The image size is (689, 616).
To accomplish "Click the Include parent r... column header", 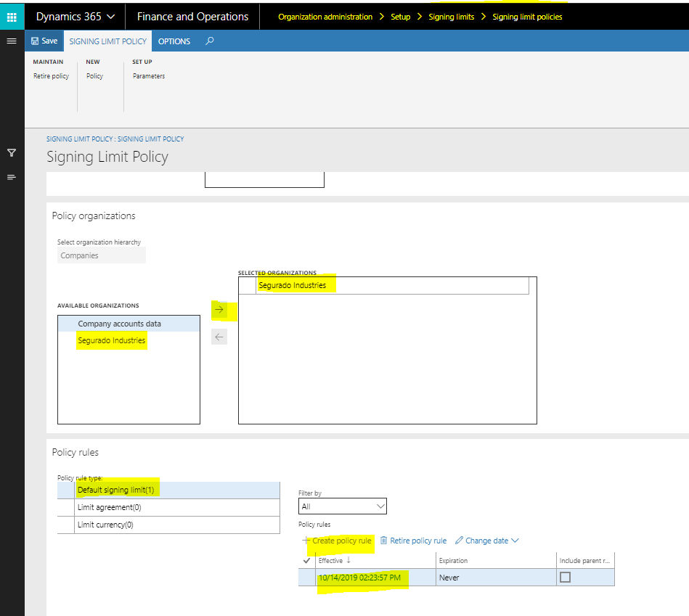I will tap(585, 561).
